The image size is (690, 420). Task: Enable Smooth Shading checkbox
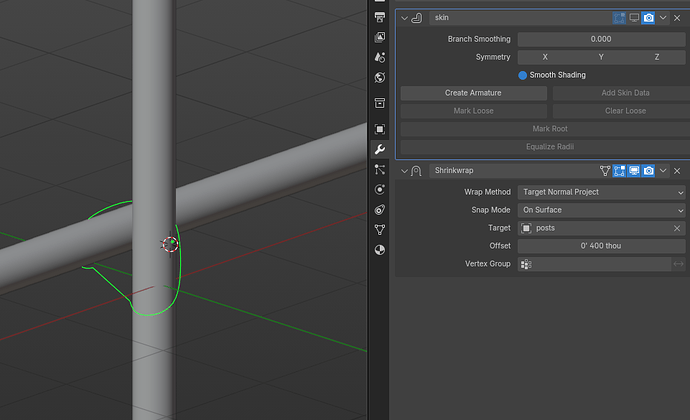coord(522,75)
